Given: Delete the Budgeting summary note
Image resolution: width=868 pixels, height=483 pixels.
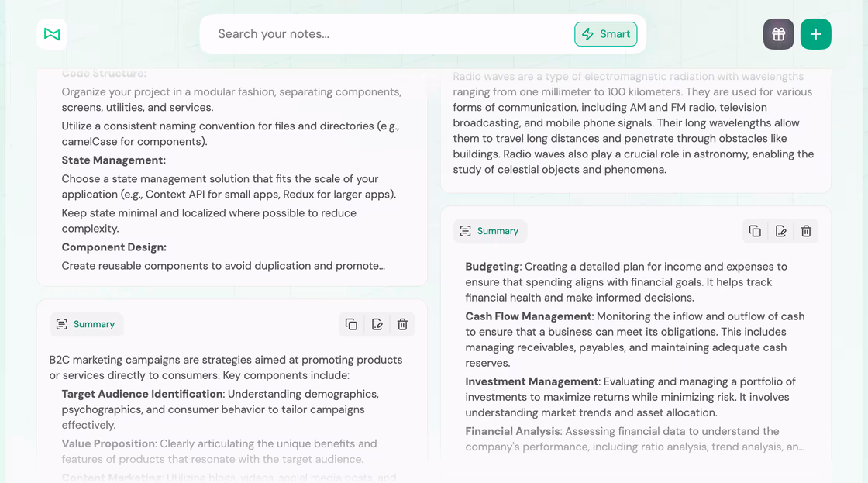Looking at the screenshot, I should pyautogui.click(x=806, y=231).
